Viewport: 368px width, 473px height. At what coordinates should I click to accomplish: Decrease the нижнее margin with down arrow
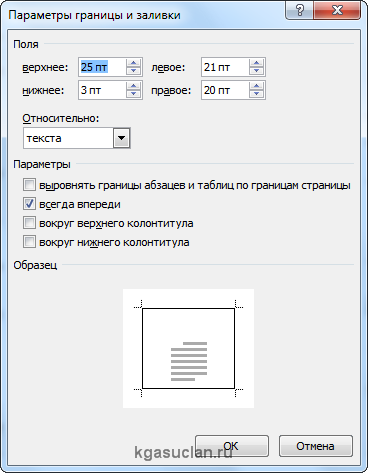pyautogui.click(x=134, y=94)
